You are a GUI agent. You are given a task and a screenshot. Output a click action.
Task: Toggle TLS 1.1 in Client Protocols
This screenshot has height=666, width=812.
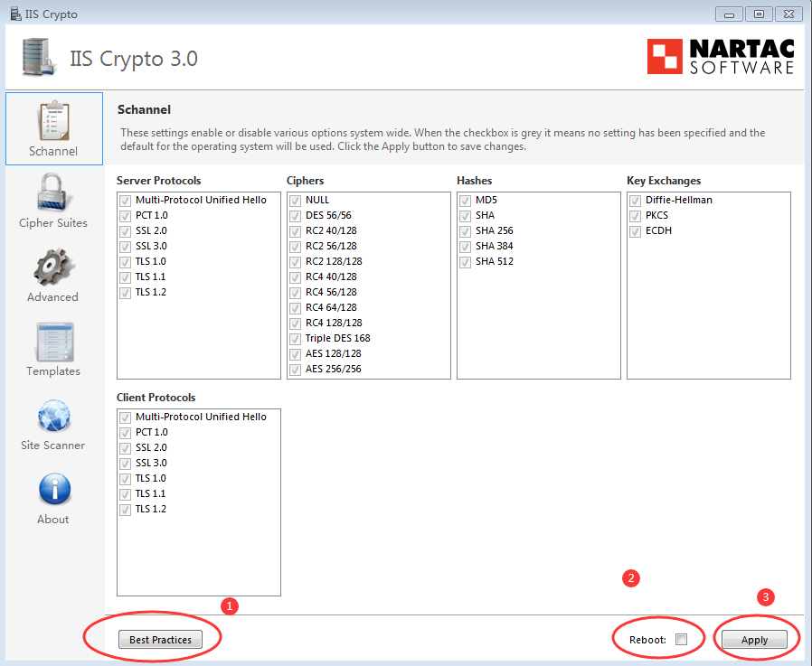(125, 494)
